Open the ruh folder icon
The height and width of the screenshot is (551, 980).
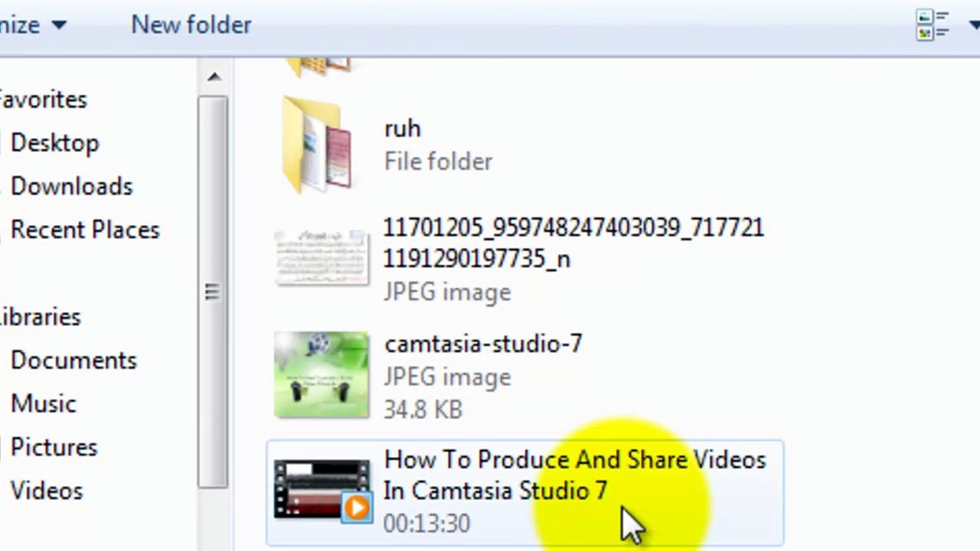click(x=317, y=144)
